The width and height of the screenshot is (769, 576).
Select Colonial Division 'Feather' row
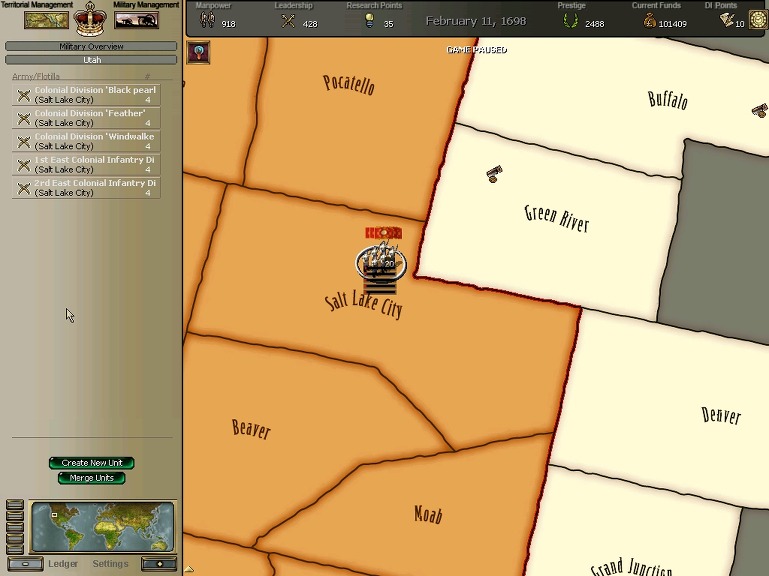coord(86,118)
